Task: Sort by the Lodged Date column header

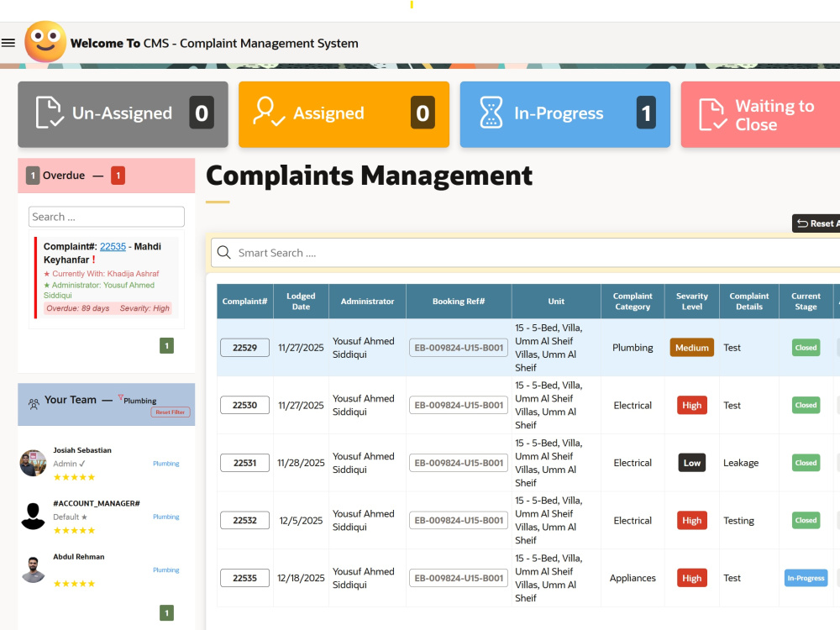Action: coord(301,301)
